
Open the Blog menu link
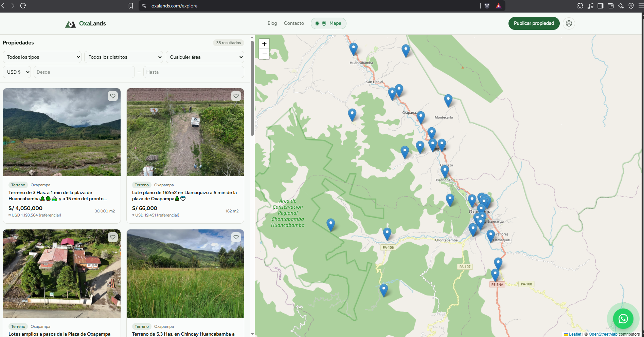[272, 23]
